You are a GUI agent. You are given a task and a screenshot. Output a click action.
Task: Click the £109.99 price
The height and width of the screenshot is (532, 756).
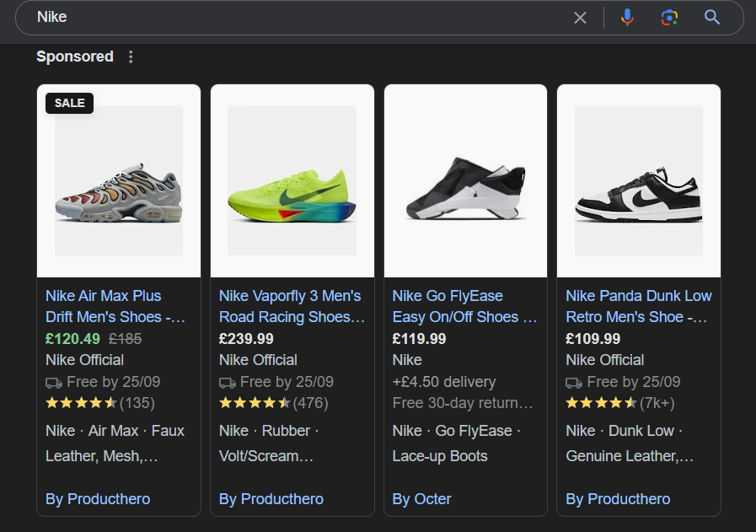[x=592, y=339]
